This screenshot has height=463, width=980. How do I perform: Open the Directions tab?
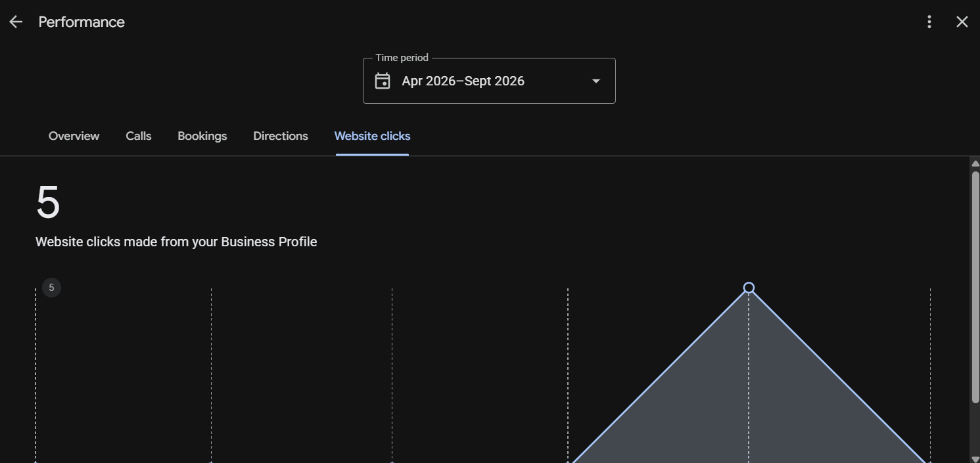point(281,136)
